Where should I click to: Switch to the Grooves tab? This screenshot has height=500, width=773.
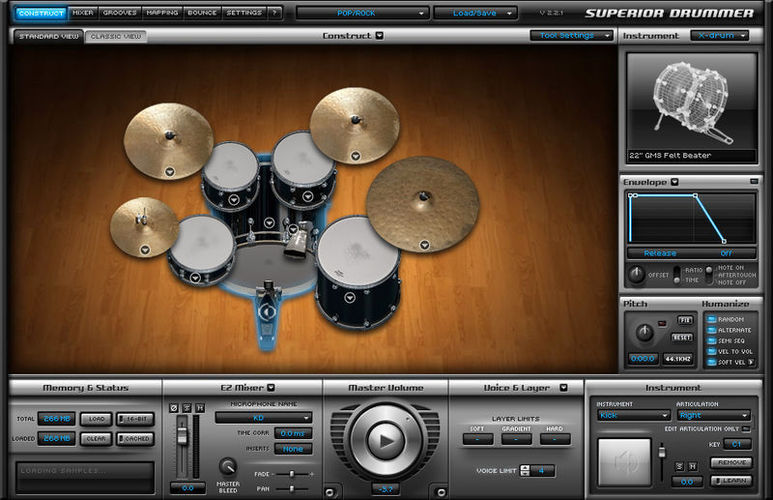[x=120, y=13]
